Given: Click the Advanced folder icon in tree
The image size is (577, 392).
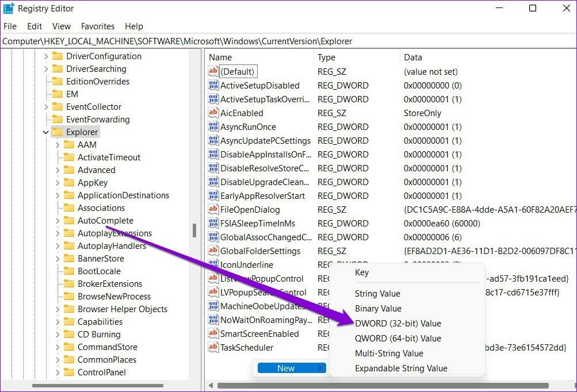Looking at the screenshot, I should (69, 170).
